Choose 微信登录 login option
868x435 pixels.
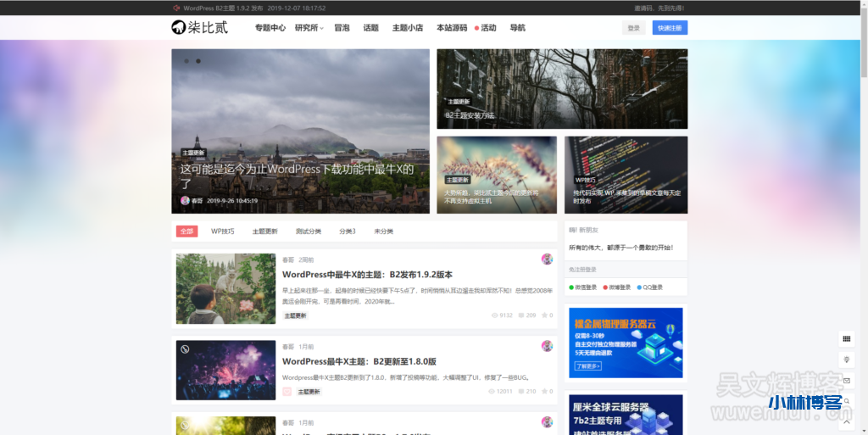point(583,287)
